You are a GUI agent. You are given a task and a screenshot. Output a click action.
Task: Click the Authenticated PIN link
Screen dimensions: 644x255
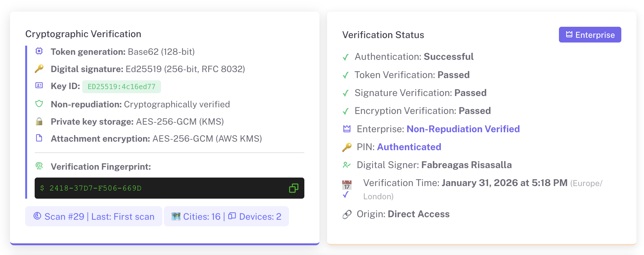point(409,147)
